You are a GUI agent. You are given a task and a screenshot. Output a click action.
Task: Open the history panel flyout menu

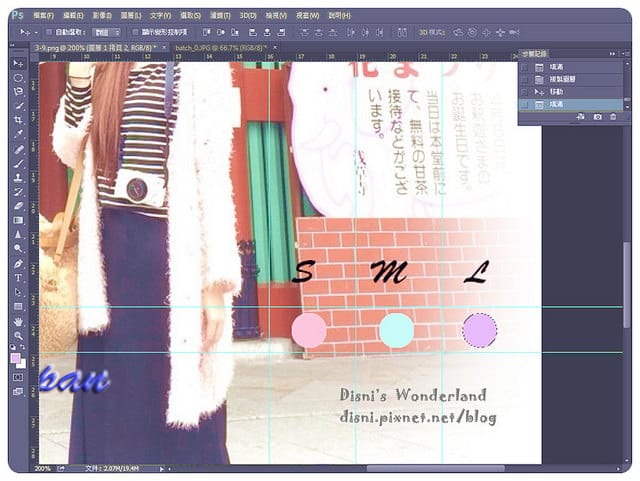point(624,53)
